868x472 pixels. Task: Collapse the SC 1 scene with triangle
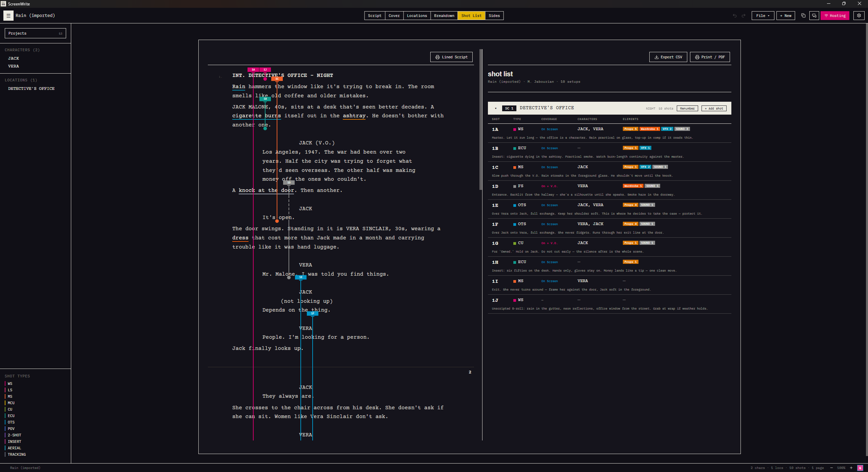coord(496,109)
